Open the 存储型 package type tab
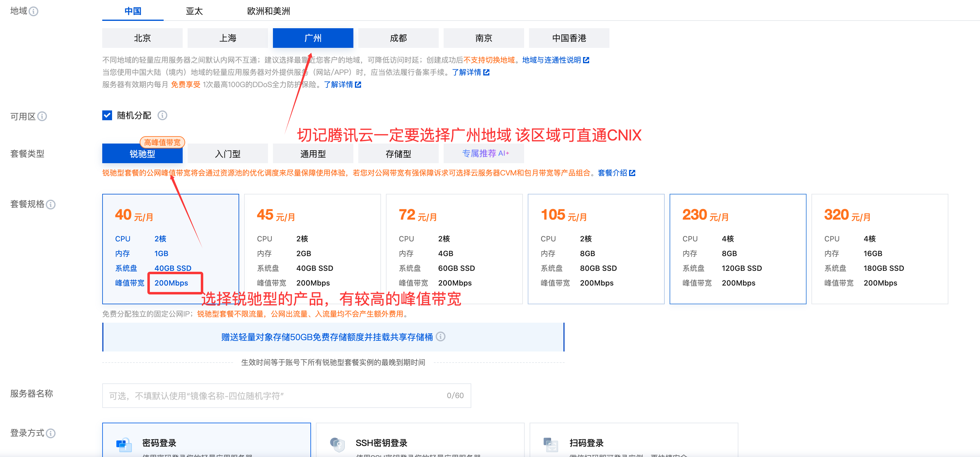The image size is (980, 457). click(x=398, y=153)
